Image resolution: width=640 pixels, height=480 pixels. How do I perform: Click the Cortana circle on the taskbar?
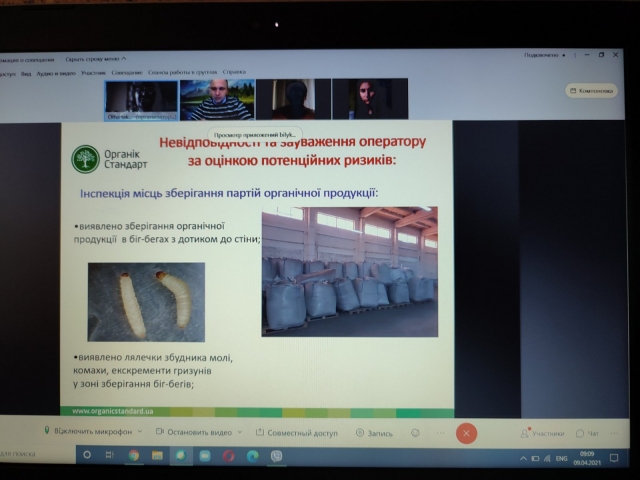point(87,455)
